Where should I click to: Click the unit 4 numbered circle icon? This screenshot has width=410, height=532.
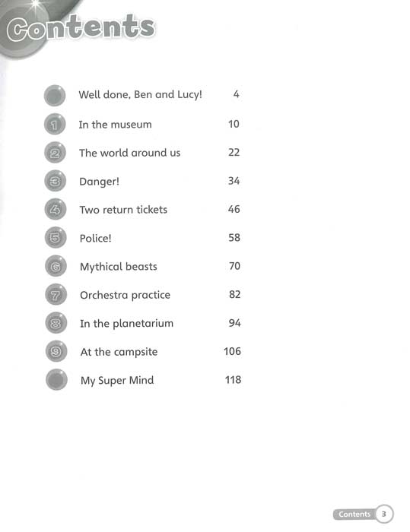(56, 209)
